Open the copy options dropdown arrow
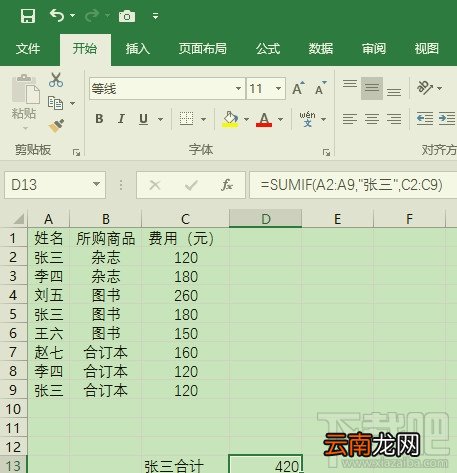 pyautogui.click(x=72, y=103)
